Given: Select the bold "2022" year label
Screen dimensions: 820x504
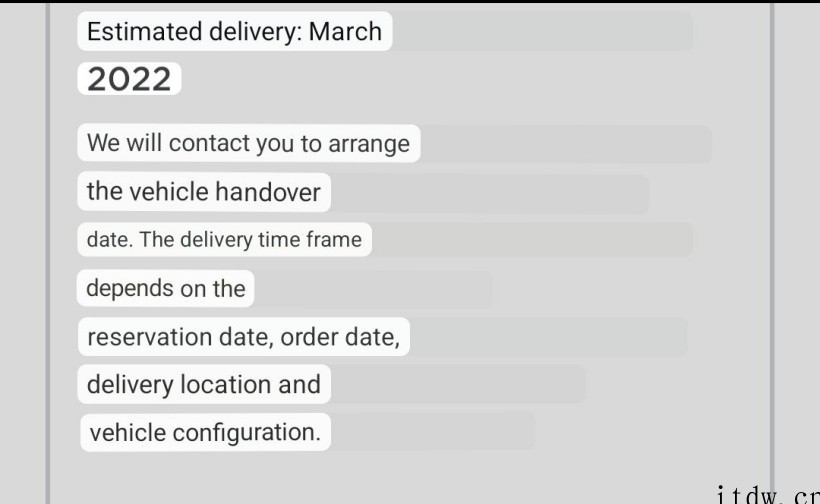Looking at the screenshot, I should pos(129,79).
